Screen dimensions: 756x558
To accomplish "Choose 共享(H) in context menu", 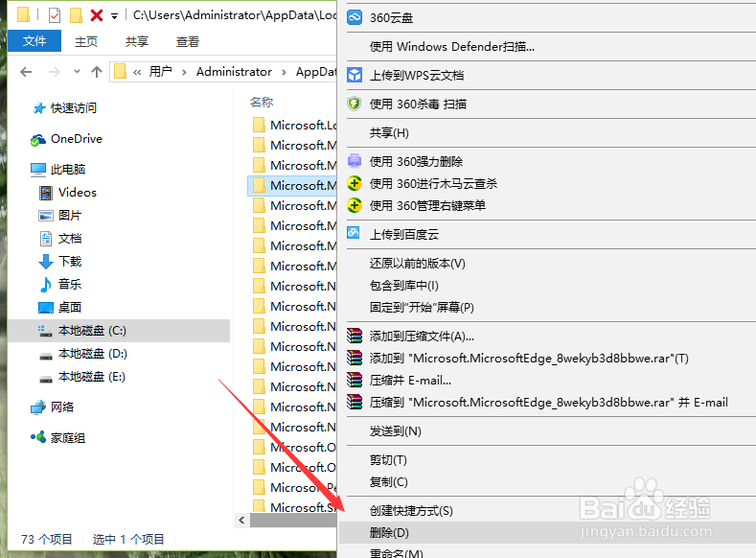I will point(547,132).
